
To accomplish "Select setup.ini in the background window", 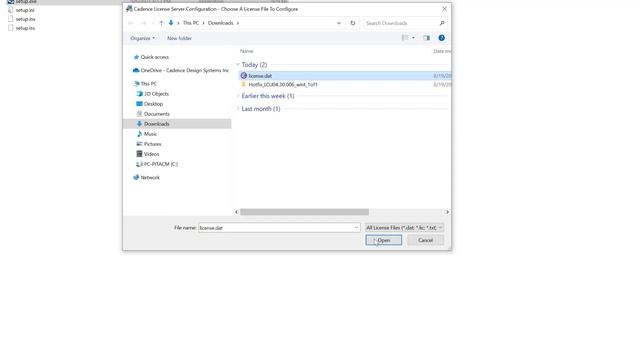I will (25, 10).
